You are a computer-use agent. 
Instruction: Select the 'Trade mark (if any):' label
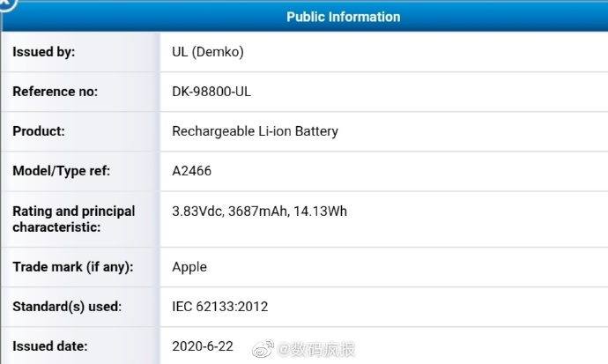pyautogui.click(x=72, y=266)
